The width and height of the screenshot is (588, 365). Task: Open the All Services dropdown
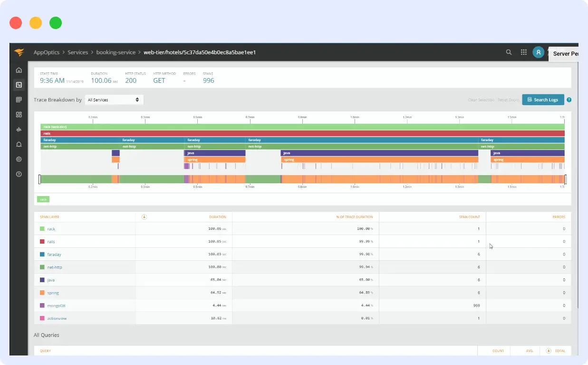point(114,99)
